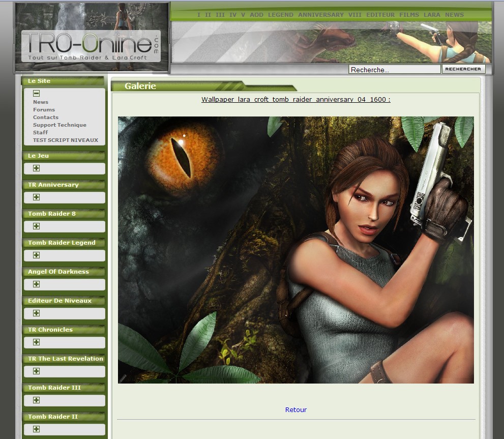Open LEGEND in top navigation

pyautogui.click(x=281, y=15)
